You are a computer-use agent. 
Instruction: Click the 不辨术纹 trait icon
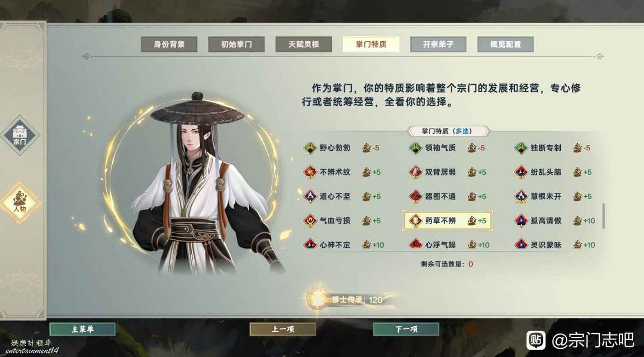click(x=310, y=172)
